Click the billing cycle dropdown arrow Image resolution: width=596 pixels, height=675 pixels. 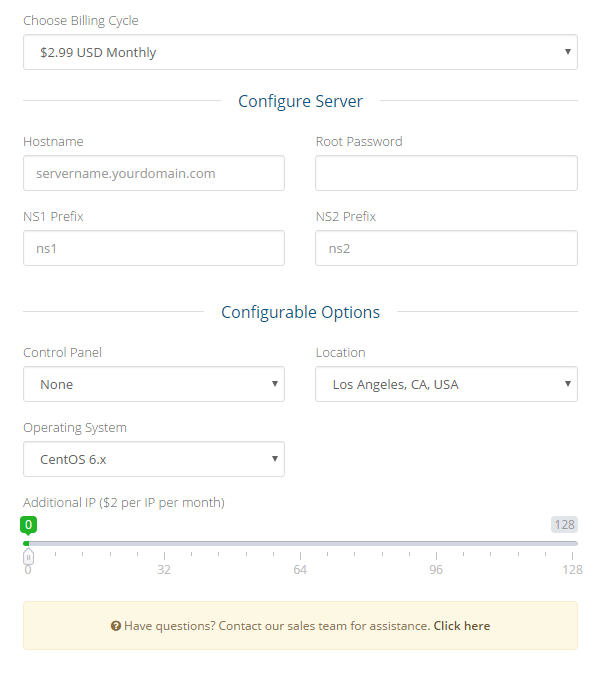click(x=568, y=52)
